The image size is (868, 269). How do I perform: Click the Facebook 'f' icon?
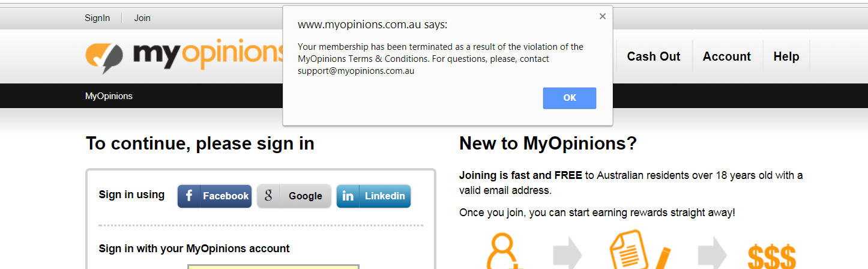[x=188, y=196]
